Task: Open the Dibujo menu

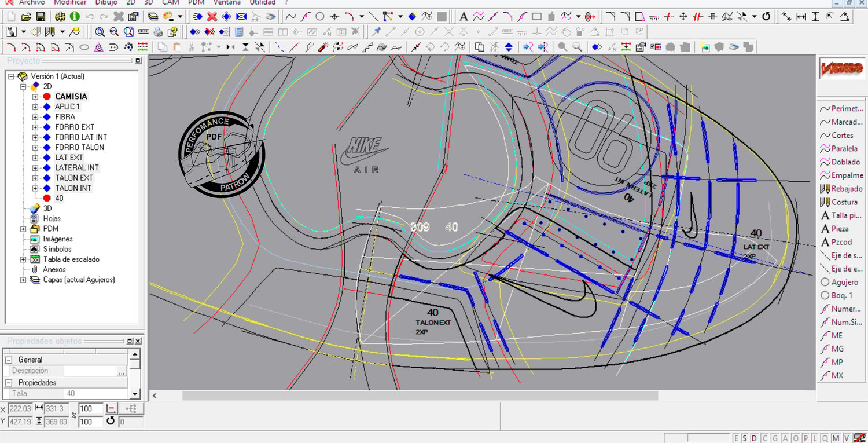Action: [106, 2]
